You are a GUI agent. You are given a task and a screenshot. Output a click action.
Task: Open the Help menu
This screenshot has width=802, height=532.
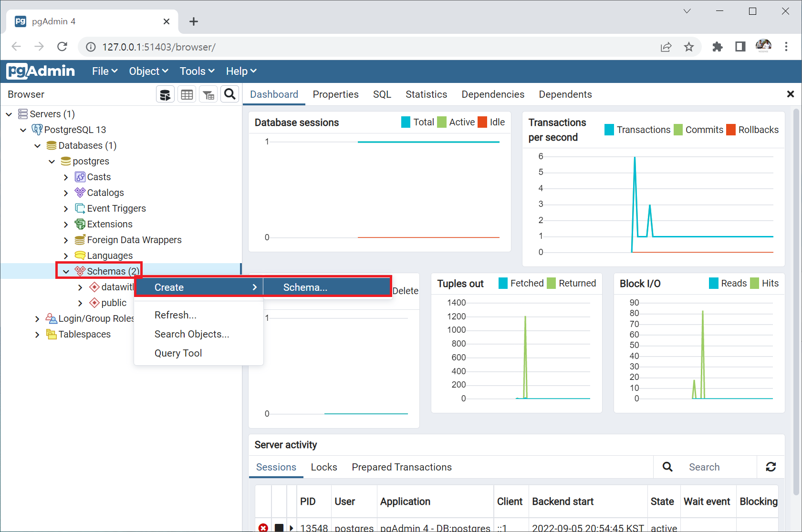pyautogui.click(x=241, y=71)
